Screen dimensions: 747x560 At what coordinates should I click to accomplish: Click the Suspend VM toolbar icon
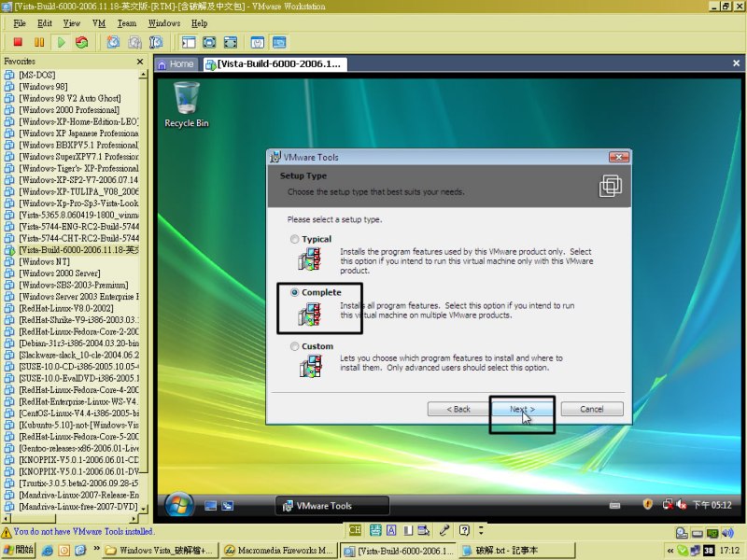click(39, 42)
